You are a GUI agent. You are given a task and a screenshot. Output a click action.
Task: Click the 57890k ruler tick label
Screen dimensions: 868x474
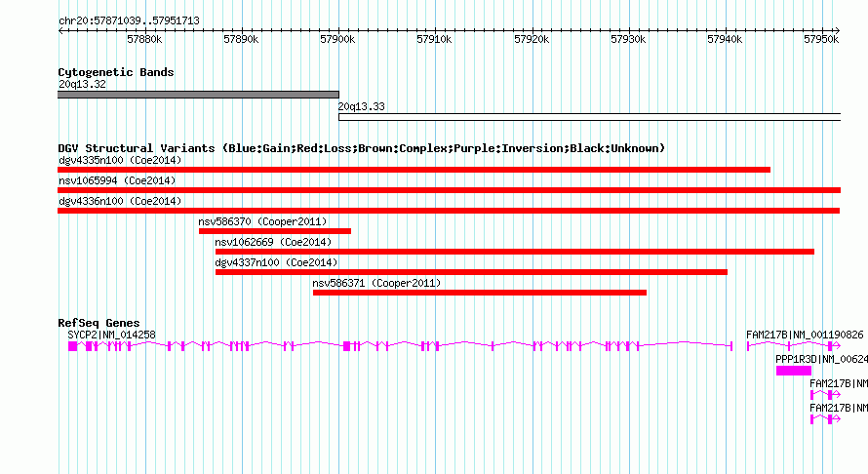click(241, 39)
